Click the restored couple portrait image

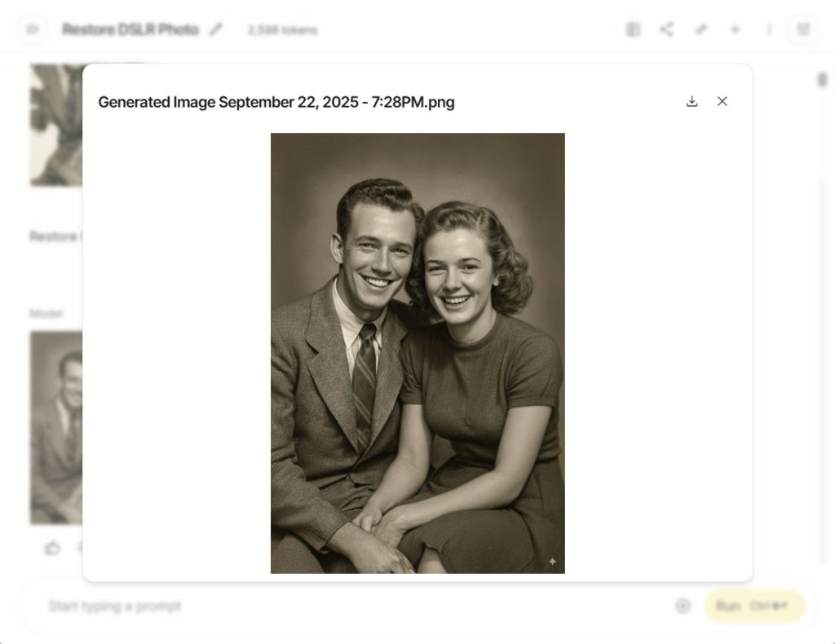point(417,353)
